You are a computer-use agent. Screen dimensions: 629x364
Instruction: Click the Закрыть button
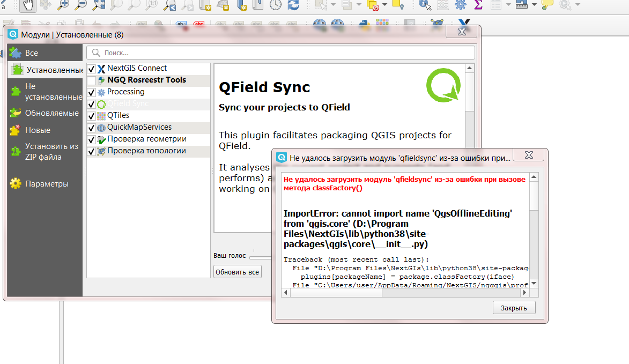click(514, 308)
